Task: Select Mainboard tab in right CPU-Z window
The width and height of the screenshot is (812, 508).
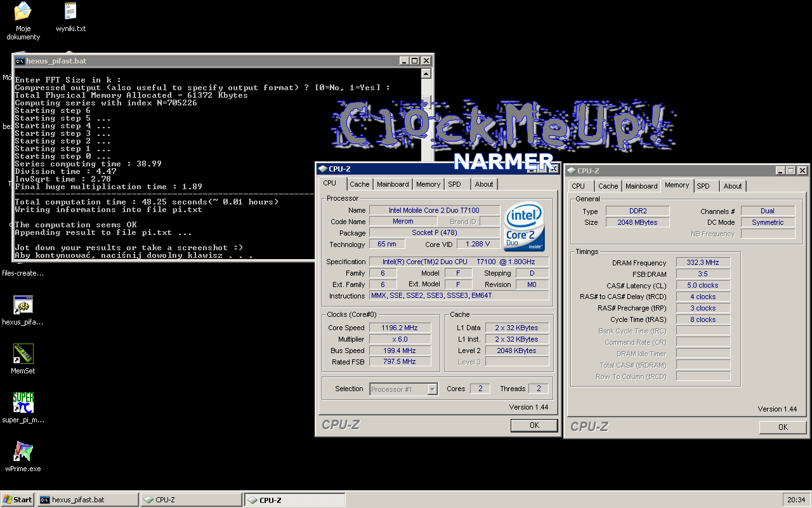Action: click(x=641, y=186)
